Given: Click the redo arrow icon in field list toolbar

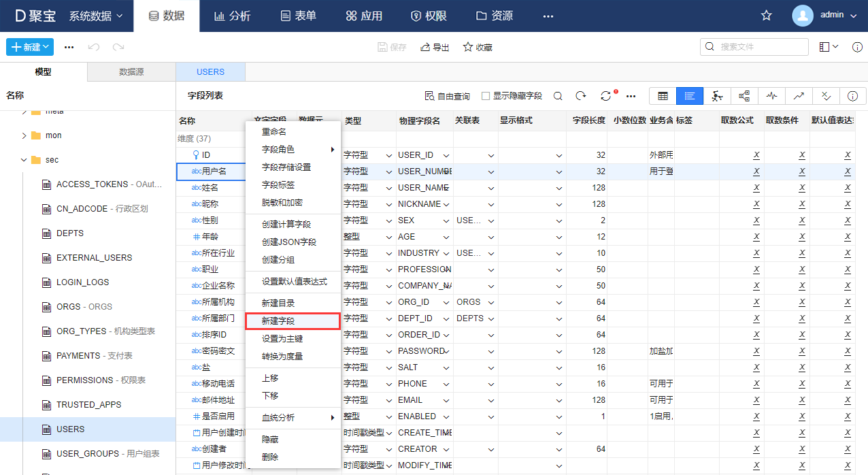Looking at the screenshot, I should tap(580, 96).
